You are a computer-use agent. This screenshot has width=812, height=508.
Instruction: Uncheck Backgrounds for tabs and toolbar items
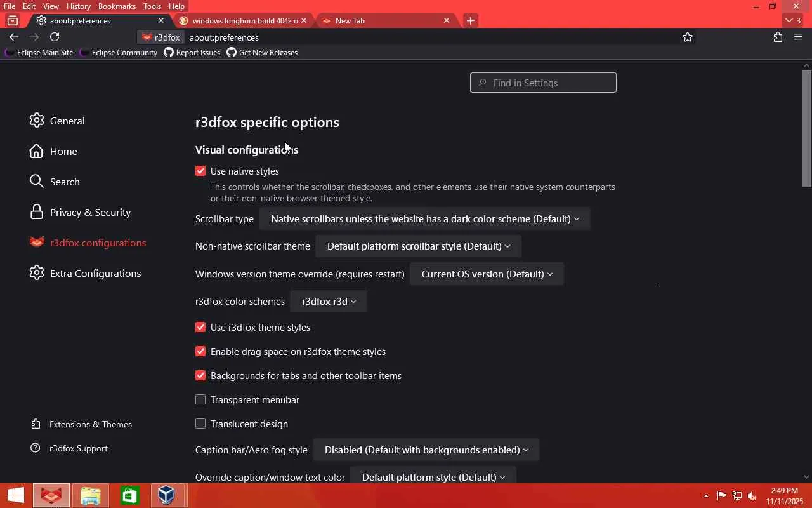200,376
